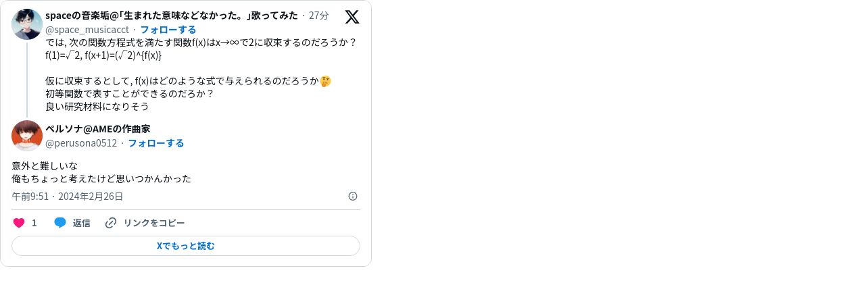Click the 午前9:51 · 2024年2月26日 timestamp
The height and width of the screenshot is (285, 868).
pos(68,196)
